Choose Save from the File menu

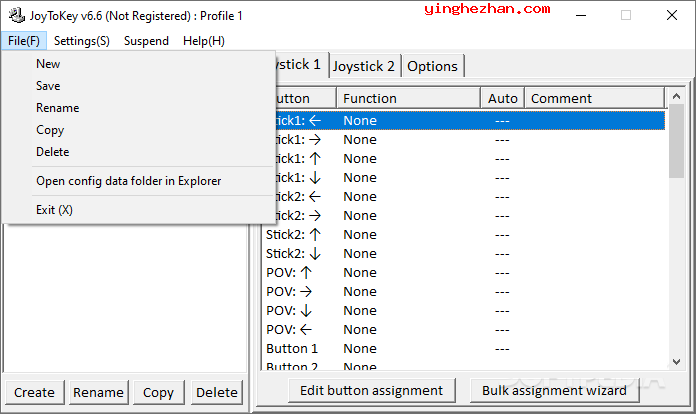(138, 86)
